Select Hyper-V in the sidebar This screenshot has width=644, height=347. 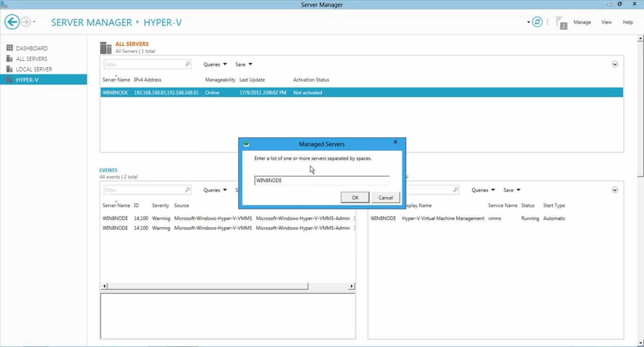43,80
